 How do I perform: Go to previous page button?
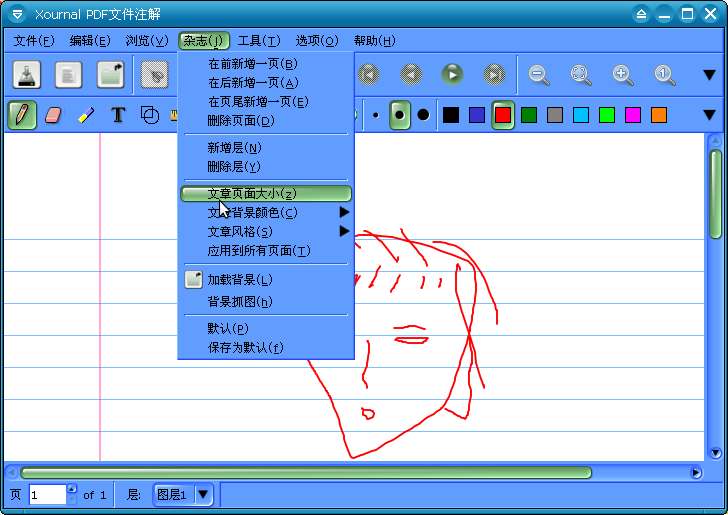tap(411, 74)
